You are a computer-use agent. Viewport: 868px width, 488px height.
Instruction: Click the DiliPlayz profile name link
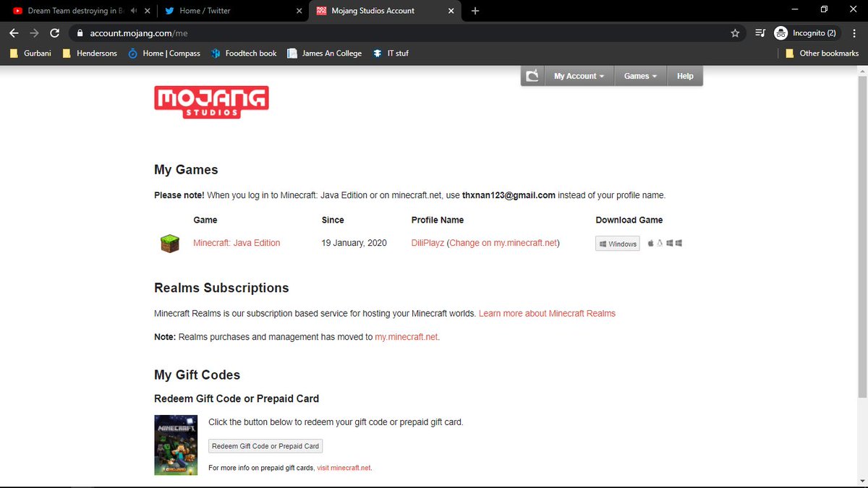(427, 243)
